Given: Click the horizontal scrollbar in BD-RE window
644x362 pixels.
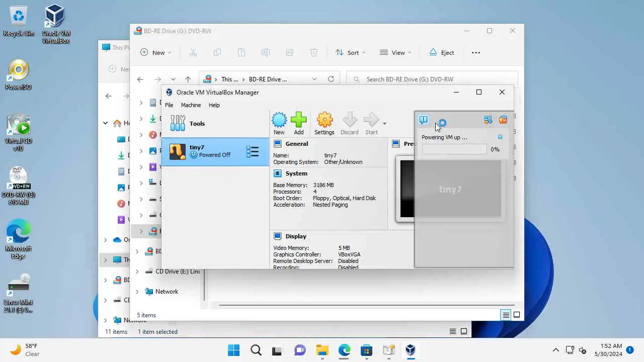Looking at the screenshot, I should [x=366, y=305].
